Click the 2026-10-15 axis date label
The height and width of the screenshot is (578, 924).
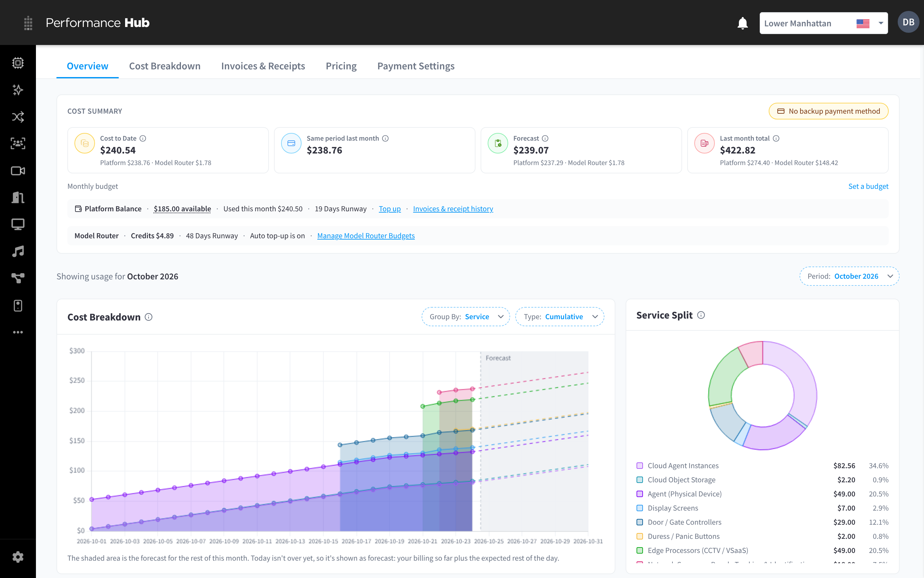click(x=323, y=541)
